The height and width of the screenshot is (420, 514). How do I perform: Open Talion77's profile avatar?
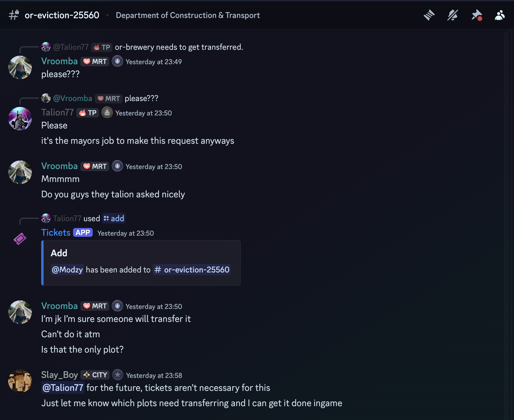(x=20, y=119)
